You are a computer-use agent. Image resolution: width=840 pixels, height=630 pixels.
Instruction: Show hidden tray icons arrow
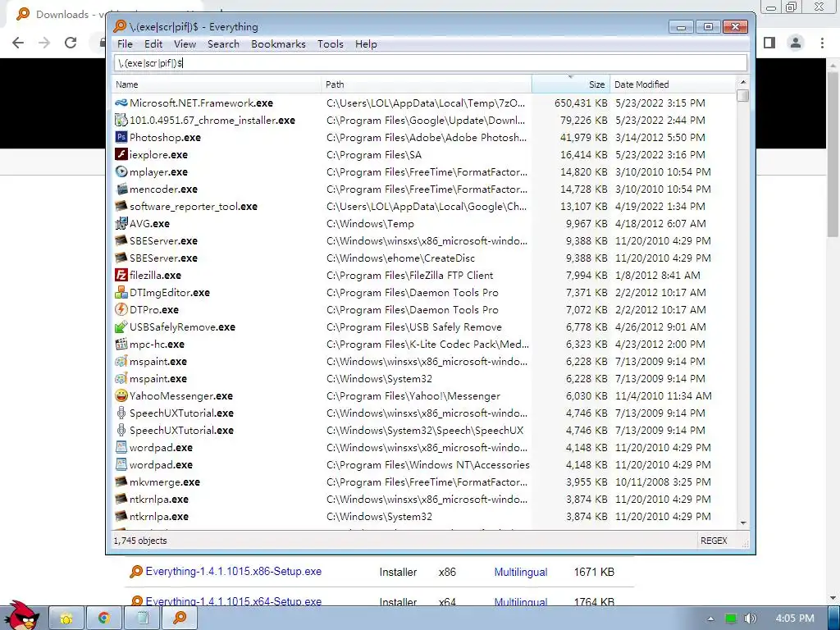[x=710, y=619]
